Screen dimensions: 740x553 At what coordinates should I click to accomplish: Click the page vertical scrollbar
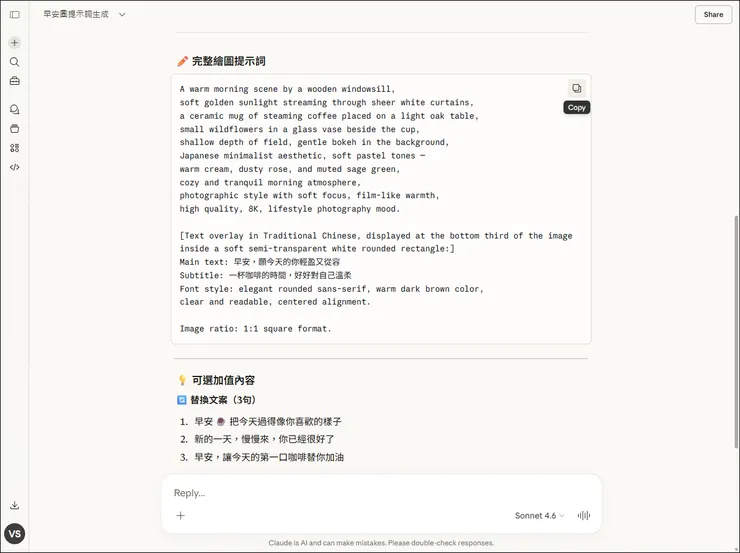736,330
